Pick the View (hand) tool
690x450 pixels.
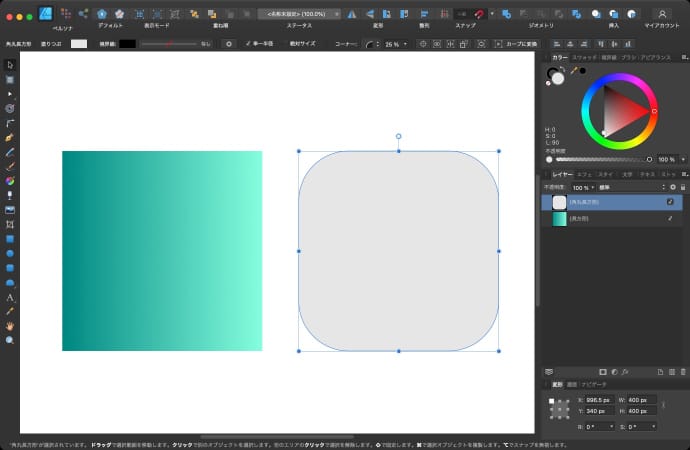(x=10, y=326)
